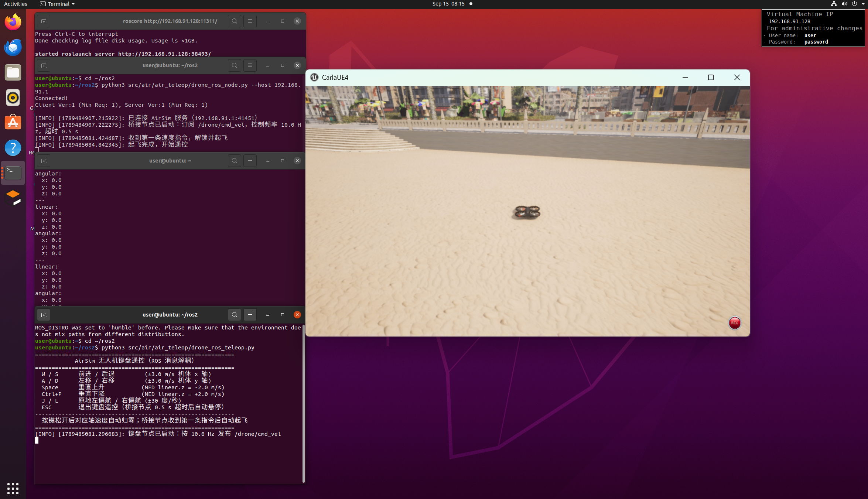Select the Terminal icon in dock
The image size is (868, 499).
[13, 173]
